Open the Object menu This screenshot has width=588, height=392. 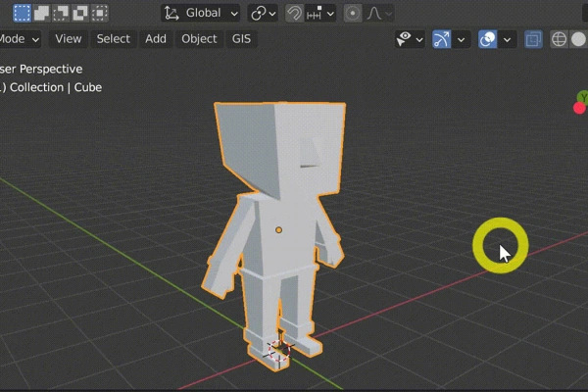click(199, 39)
